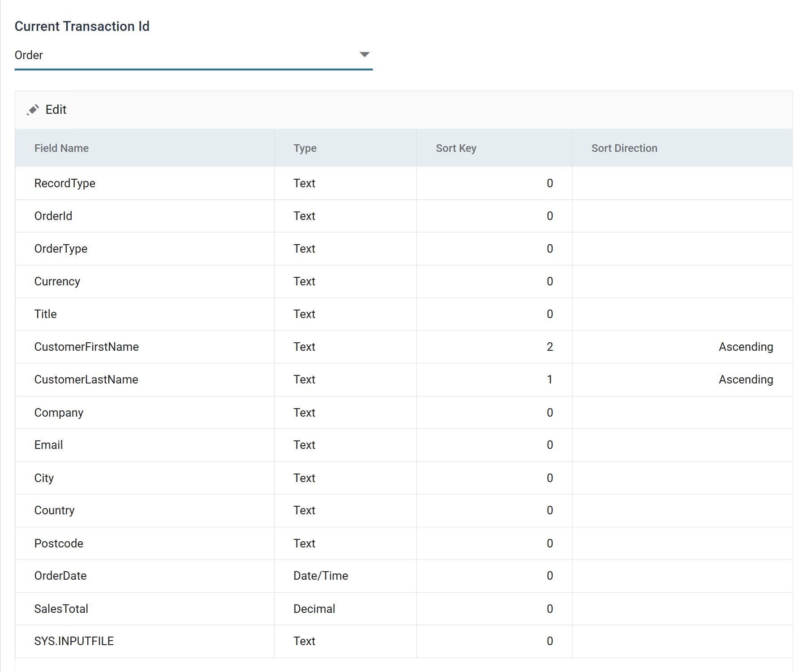Select the Company field name
The image size is (807, 672).
[59, 413]
